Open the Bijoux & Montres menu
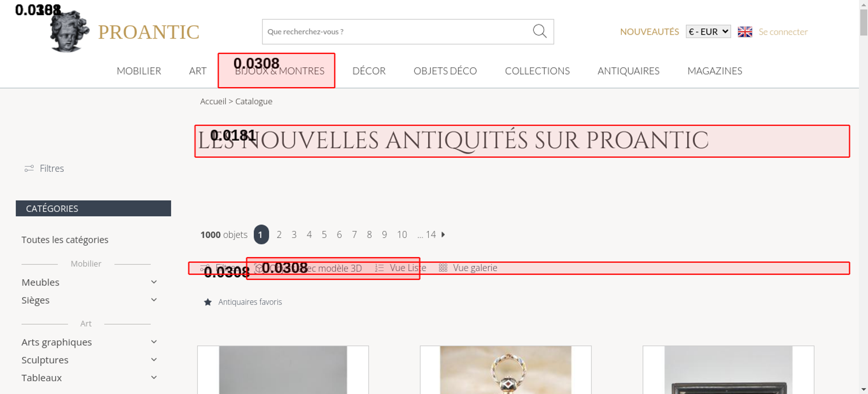The height and width of the screenshot is (394, 868). point(279,71)
